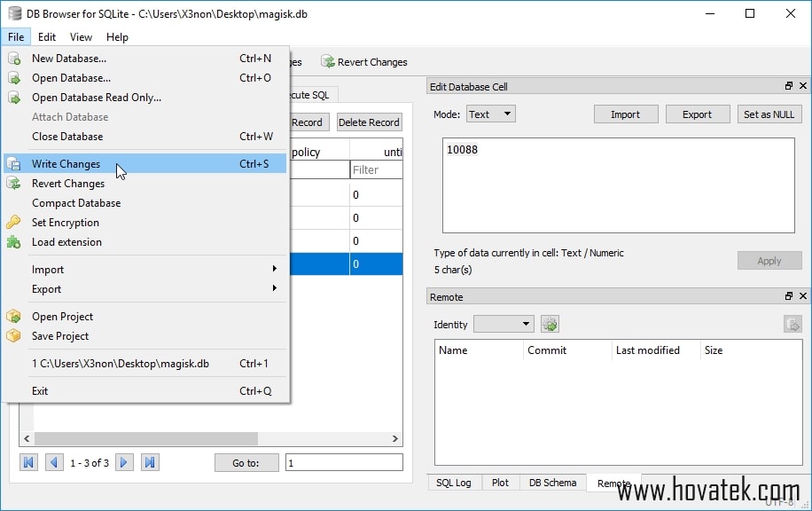Click the cell editor text area showing 10088
The image size is (812, 511).
click(x=619, y=185)
